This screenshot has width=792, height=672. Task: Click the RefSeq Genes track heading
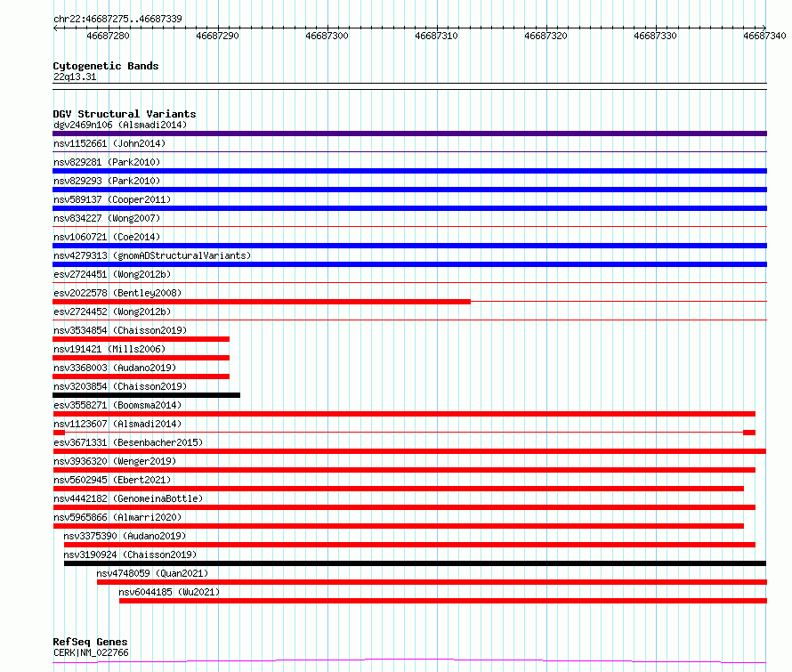click(90, 643)
